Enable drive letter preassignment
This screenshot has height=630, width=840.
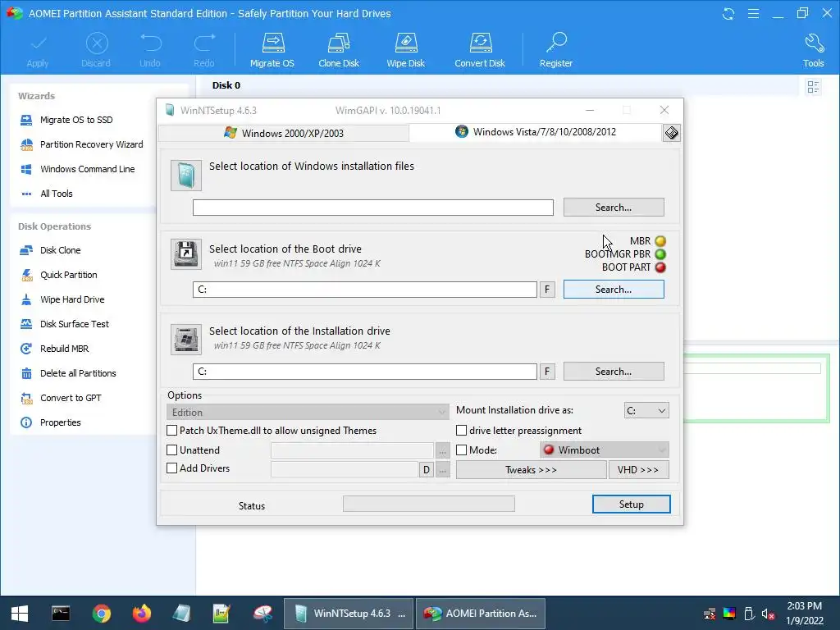[x=461, y=430]
